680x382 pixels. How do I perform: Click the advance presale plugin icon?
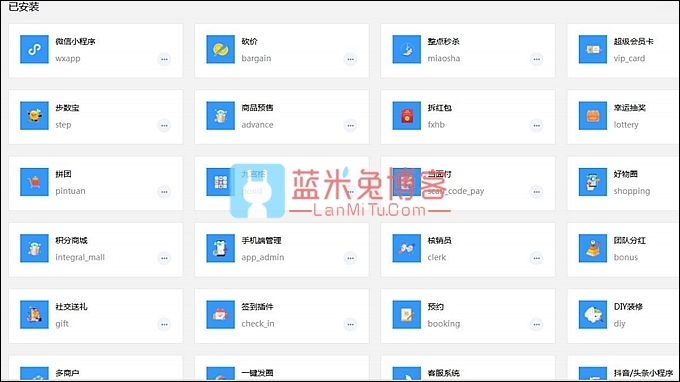click(220, 116)
